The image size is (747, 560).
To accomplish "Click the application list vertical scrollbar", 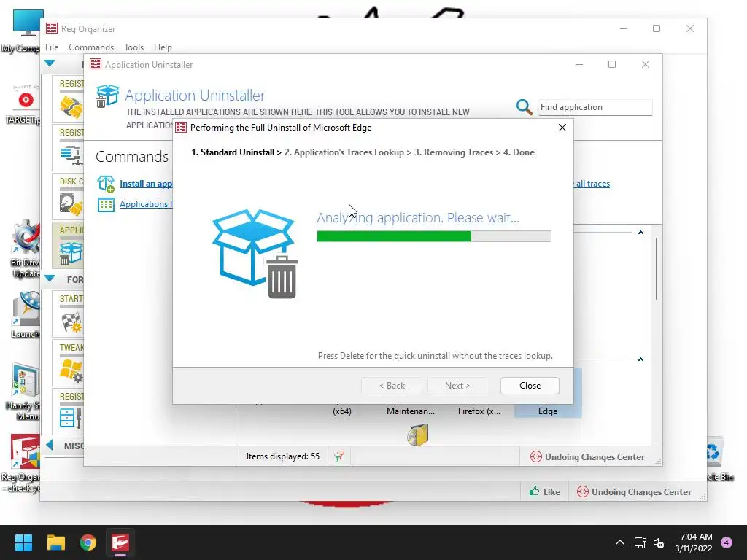I will (x=656, y=268).
